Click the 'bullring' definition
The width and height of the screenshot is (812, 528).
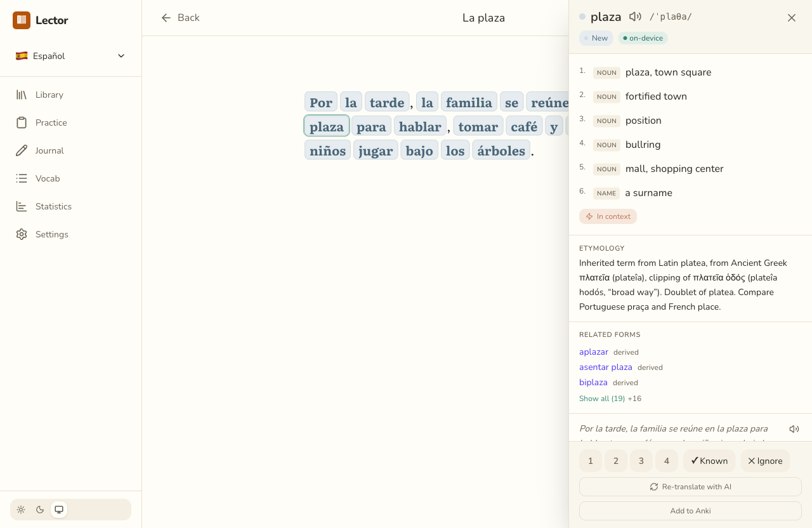point(643,145)
